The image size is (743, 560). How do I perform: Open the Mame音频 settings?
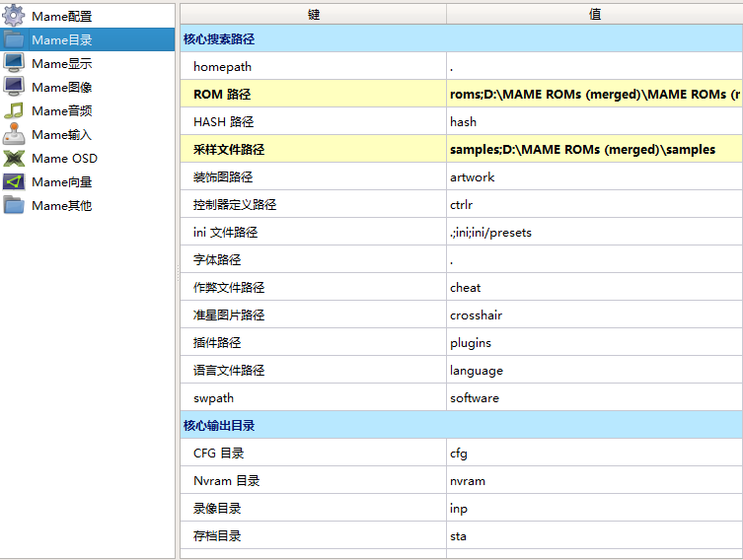(x=61, y=110)
